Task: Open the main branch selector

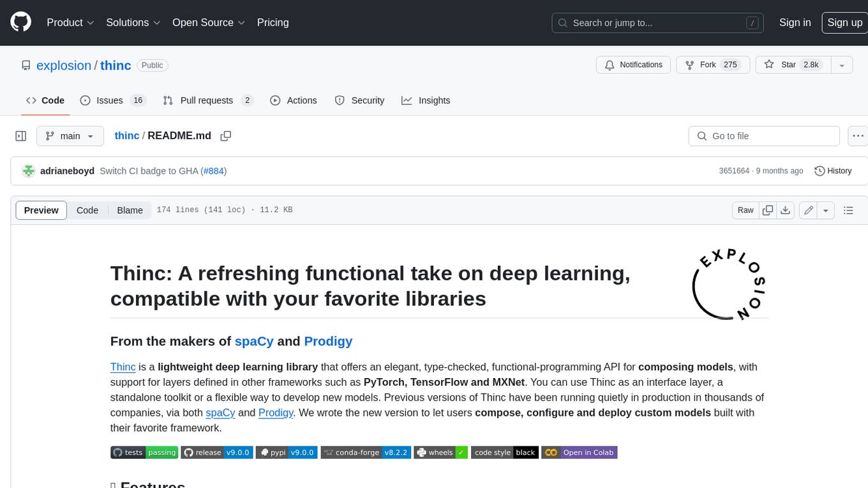Action: pyautogui.click(x=70, y=136)
